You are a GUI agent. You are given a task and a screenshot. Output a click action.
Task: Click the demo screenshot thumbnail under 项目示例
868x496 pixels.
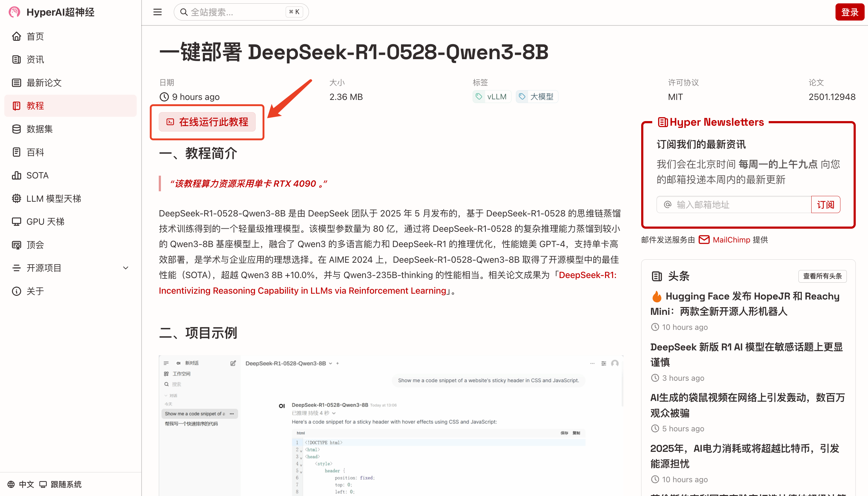[391, 425]
